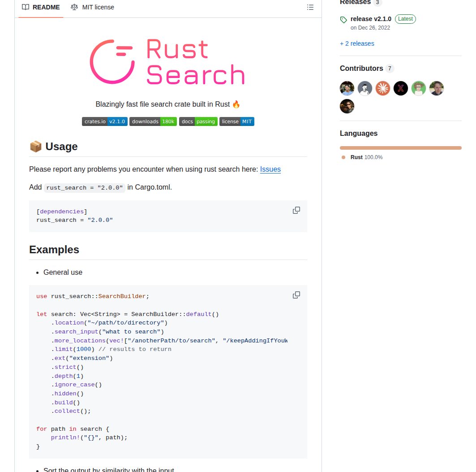Open the X logo contributor avatar

(400, 88)
